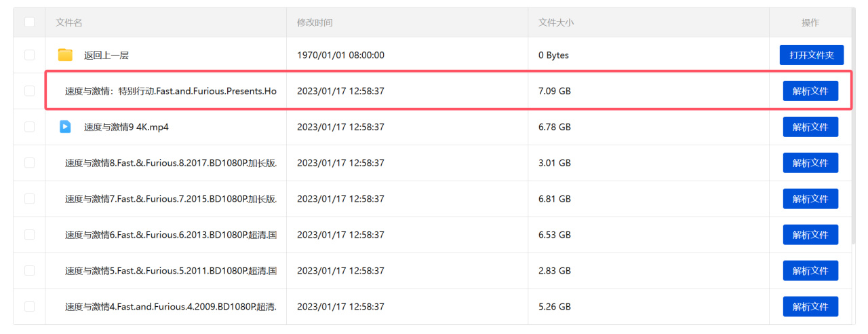
Task: Click the blue video icon beside 速度与激情9 4K.mp4
Action: [65, 126]
